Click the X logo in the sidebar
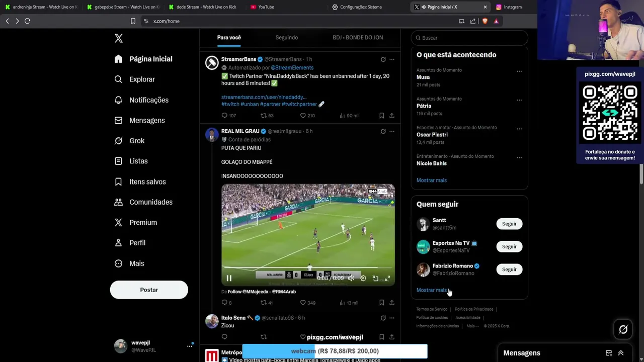 pos(118,38)
